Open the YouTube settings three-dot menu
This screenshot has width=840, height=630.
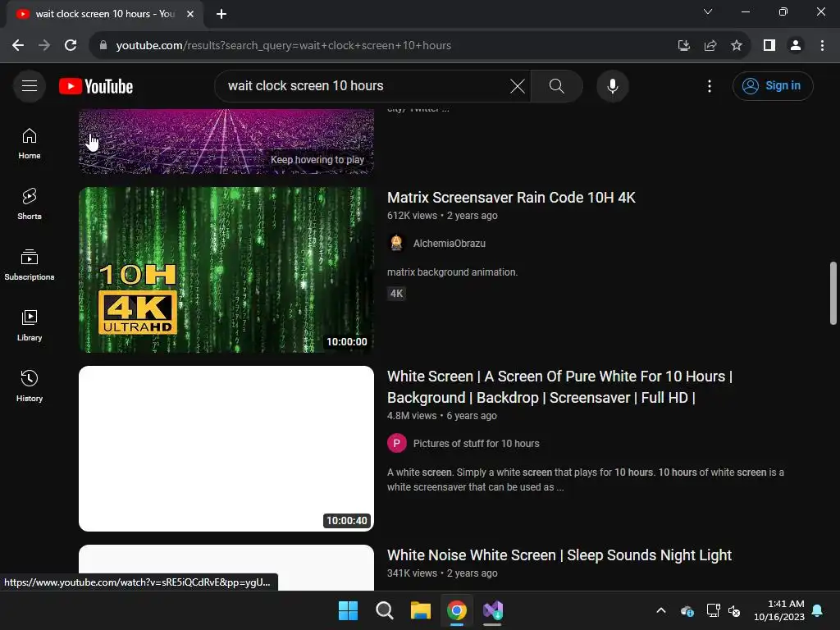click(x=710, y=85)
